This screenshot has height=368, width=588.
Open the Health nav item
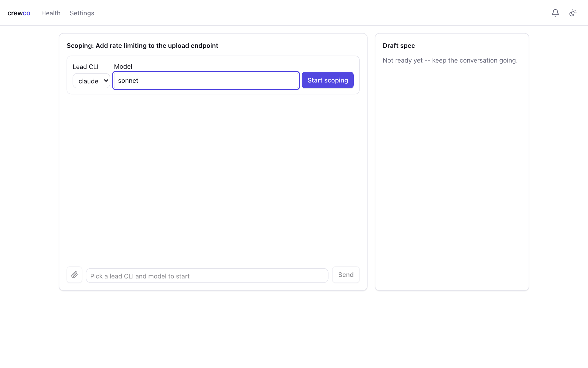(51, 13)
